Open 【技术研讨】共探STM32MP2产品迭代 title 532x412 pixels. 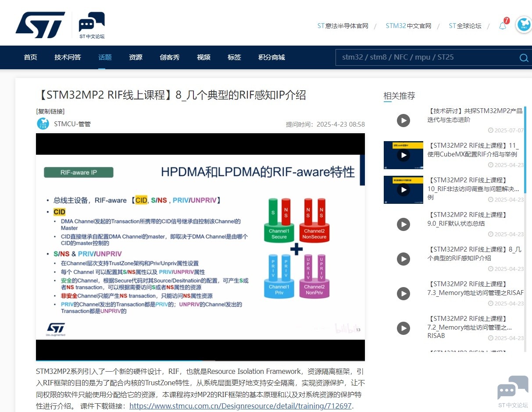475,115
